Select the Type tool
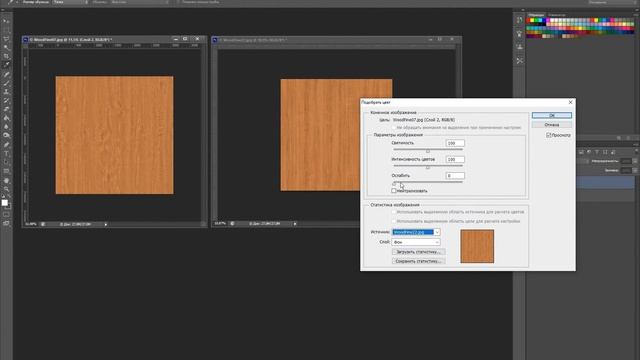Image resolution: width=640 pixels, height=360 pixels. point(6,154)
